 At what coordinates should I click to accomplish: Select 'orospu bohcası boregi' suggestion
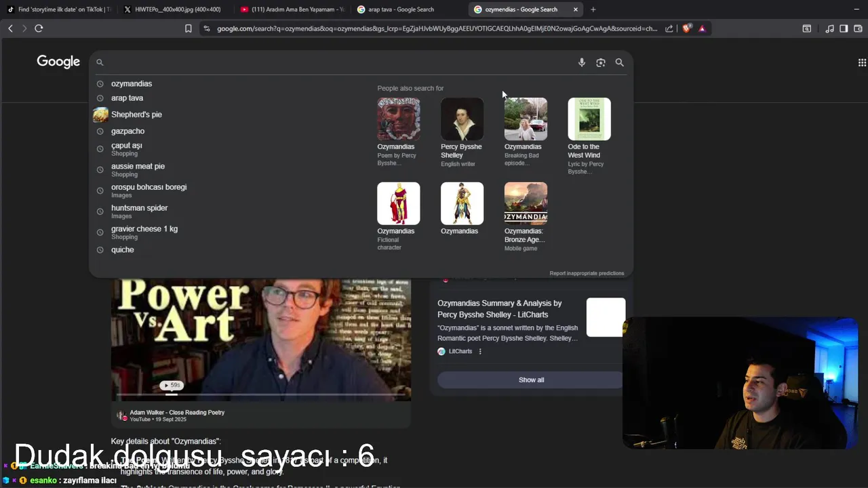click(x=149, y=190)
